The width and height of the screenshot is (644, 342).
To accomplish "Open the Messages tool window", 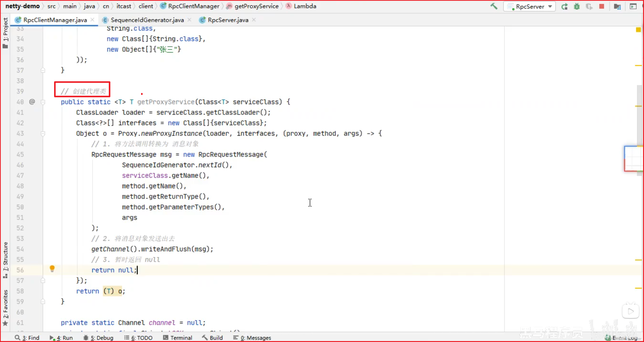I will pos(252,338).
